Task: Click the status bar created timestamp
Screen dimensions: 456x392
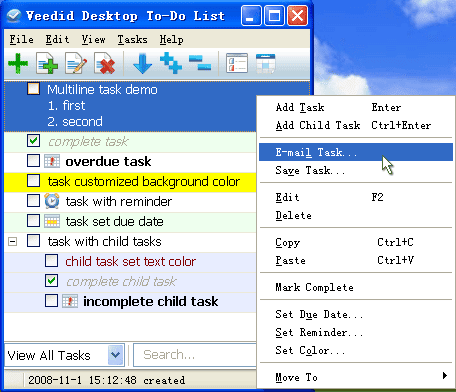Action: point(107,380)
